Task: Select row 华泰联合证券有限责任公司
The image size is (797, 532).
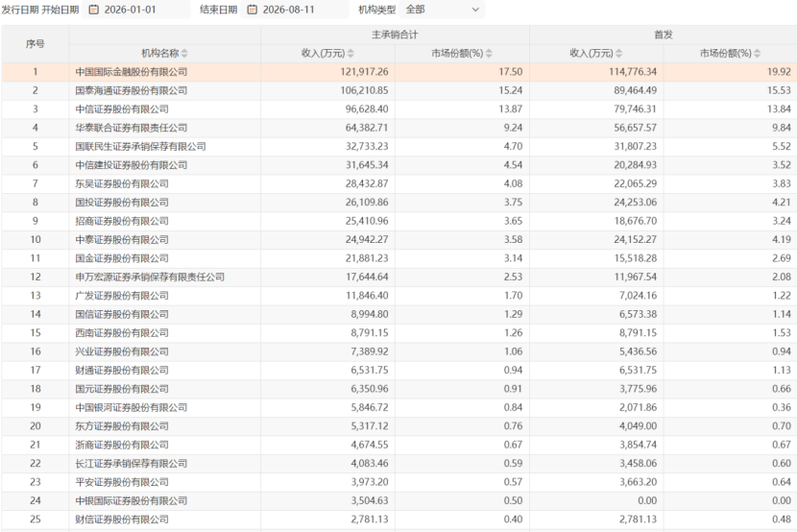Action: pyautogui.click(x=398, y=128)
